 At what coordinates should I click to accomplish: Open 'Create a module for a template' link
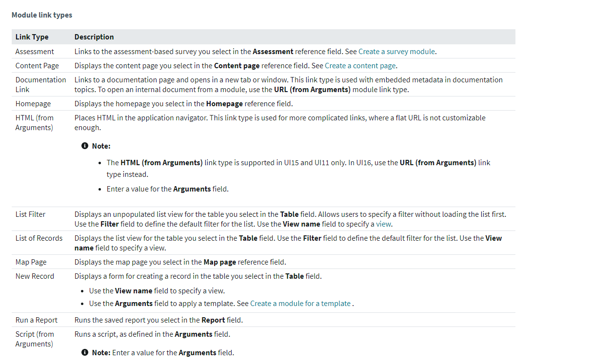click(300, 304)
